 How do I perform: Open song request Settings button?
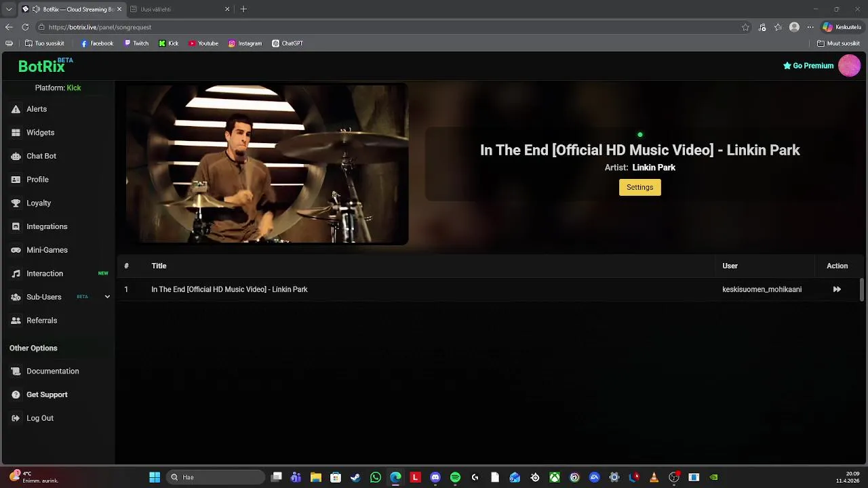click(x=639, y=187)
